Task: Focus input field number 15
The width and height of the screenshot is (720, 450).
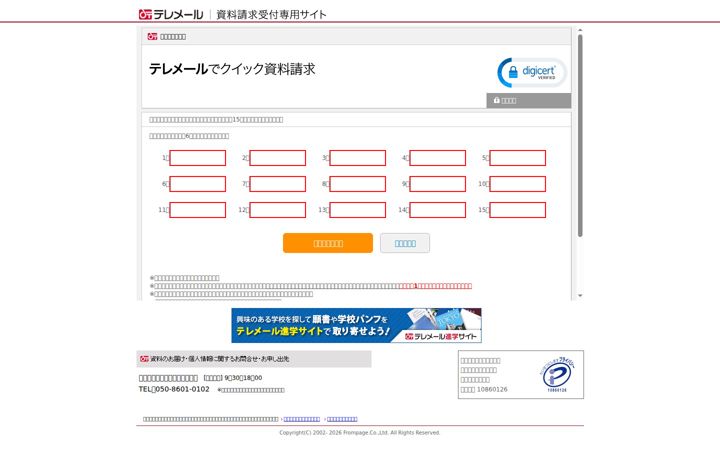Action: pyautogui.click(x=518, y=210)
